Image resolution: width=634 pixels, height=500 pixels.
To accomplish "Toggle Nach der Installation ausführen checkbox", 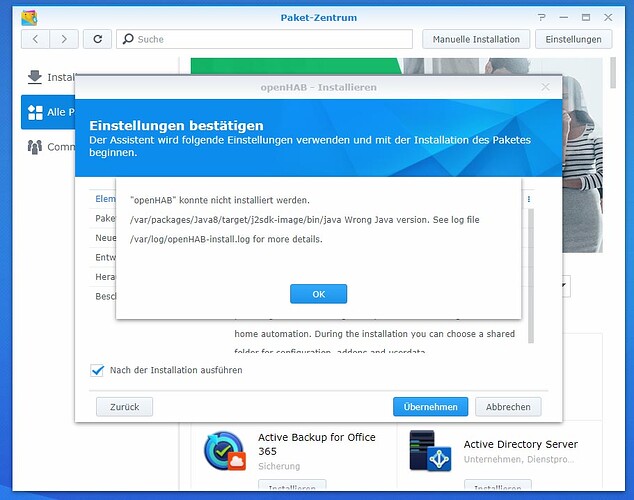I will (97, 370).
